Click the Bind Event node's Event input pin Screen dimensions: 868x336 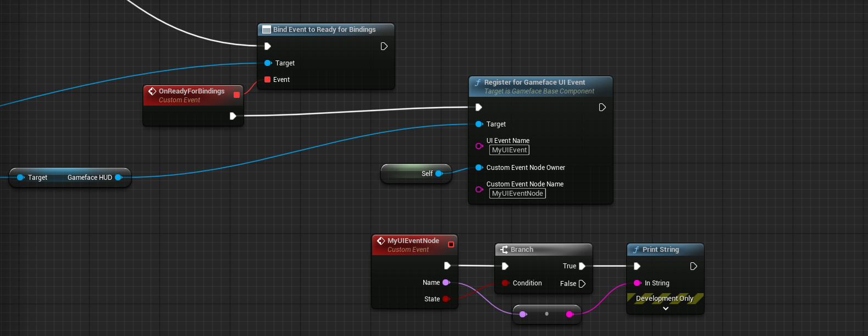[267, 80]
